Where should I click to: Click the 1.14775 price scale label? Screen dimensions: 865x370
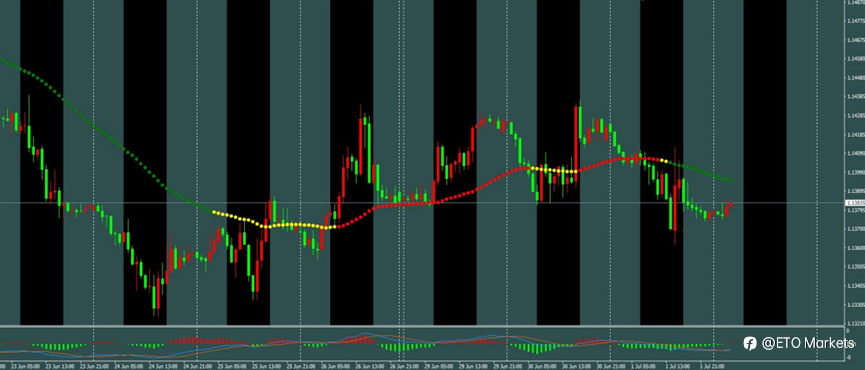click(855, 21)
